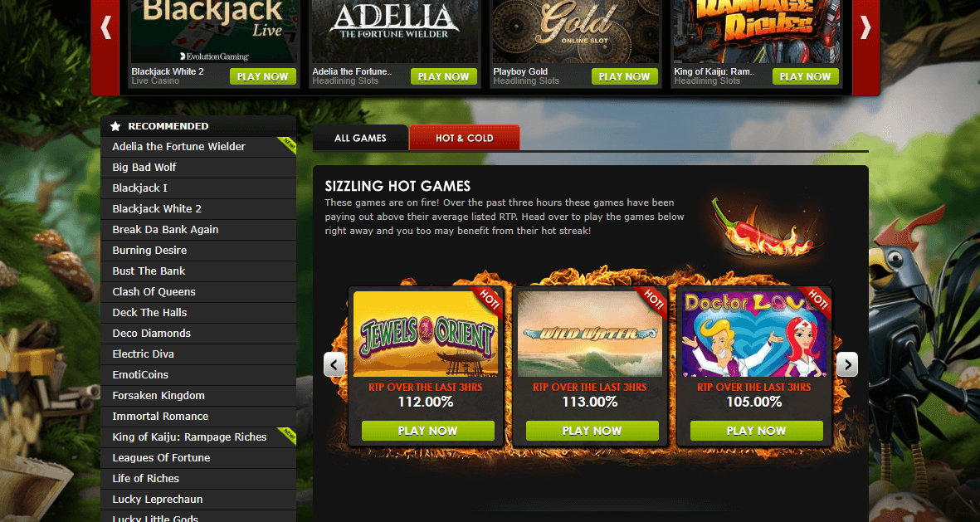The height and width of the screenshot is (522, 980).
Task: Open the Jewels of the Orient thumbnail
Action: coord(426,334)
